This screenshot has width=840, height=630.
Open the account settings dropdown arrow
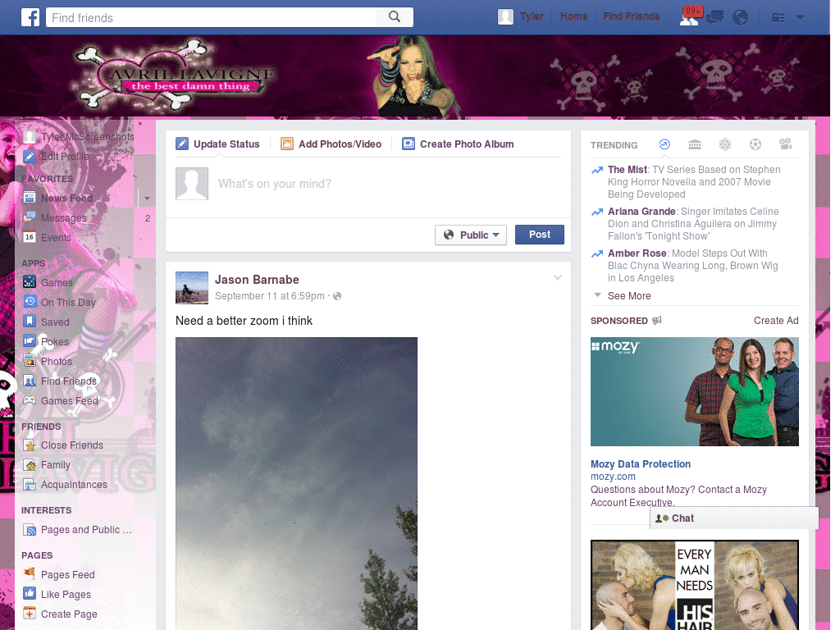coord(801,16)
